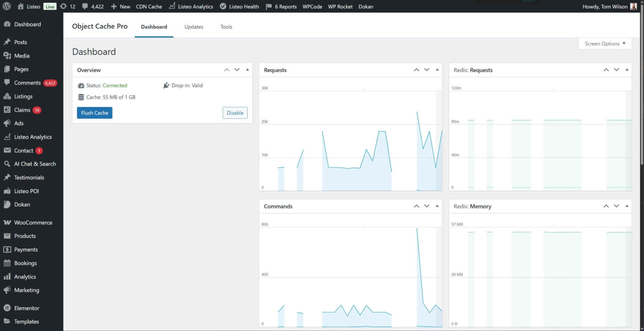Toggle the Requests panel collapse triangle

[437, 70]
